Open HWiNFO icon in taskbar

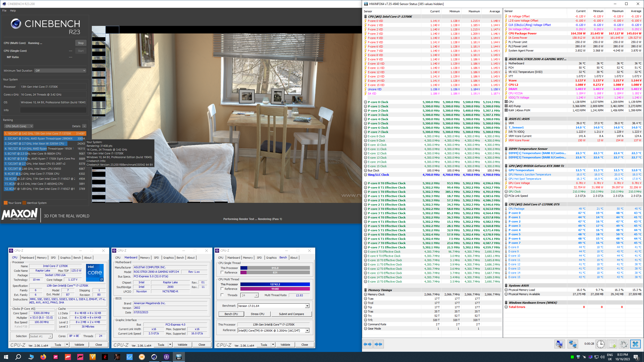(x=179, y=357)
